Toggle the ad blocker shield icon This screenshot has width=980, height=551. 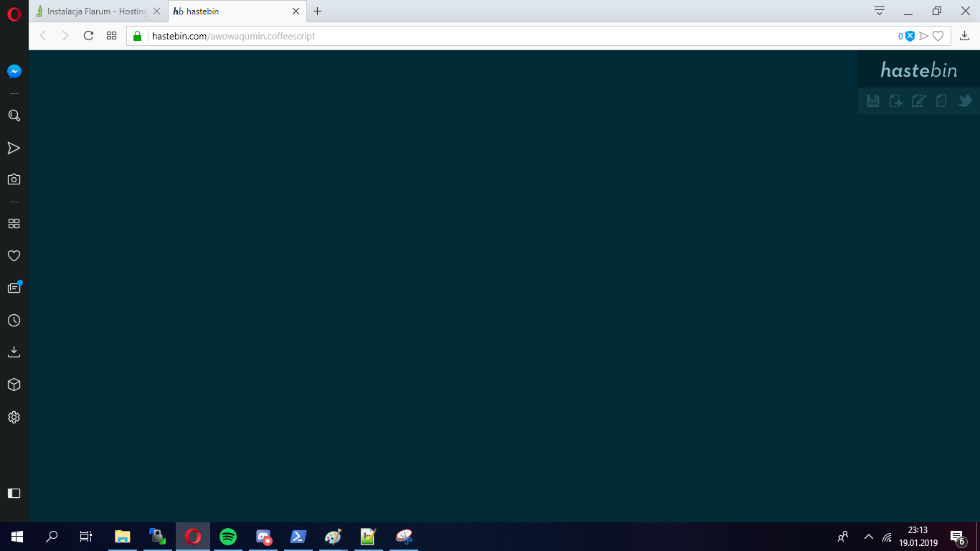910,36
